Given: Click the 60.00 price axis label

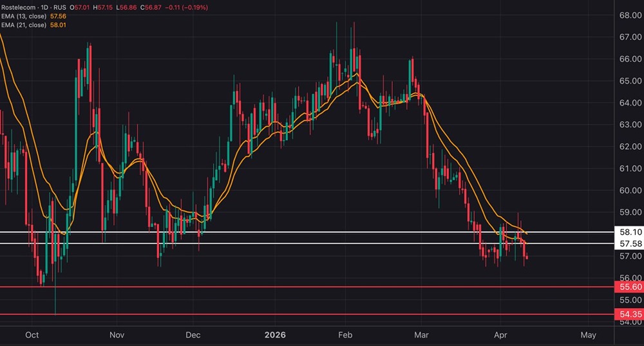Looking at the screenshot, I should click(630, 190).
